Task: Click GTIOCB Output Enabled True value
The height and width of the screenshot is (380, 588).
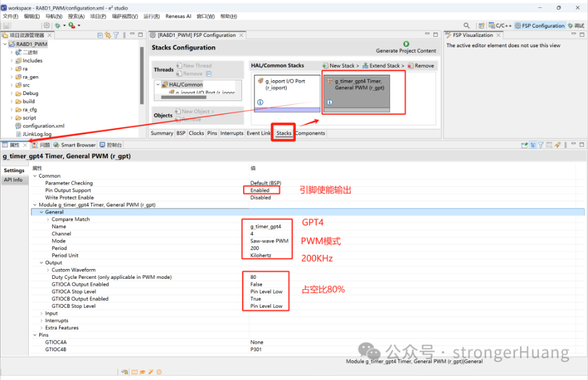Action: [x=255, y=299]
